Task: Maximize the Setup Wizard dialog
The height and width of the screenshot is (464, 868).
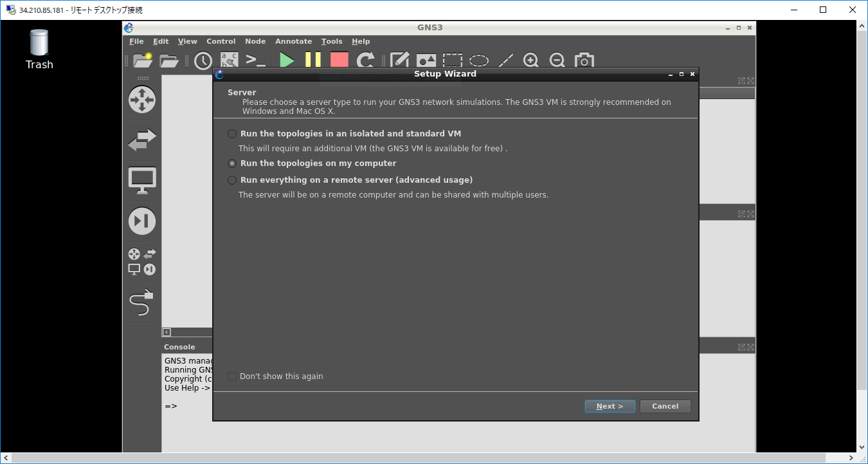Action: (x=682, y=74)
